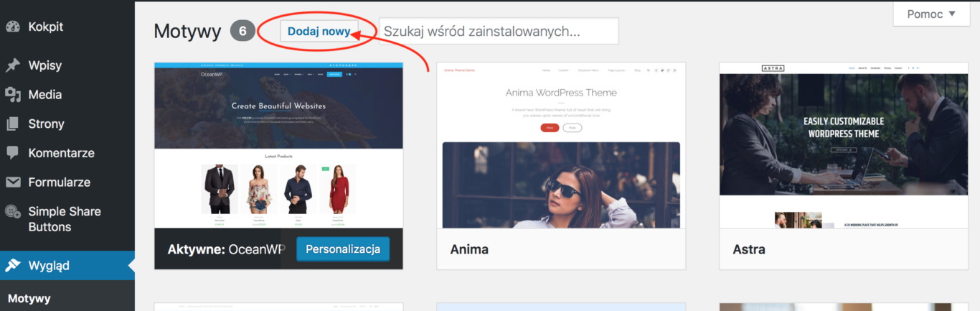Select the Motywy submenu entry
This screenshot has width=980, height=311.
pos(29,298)
